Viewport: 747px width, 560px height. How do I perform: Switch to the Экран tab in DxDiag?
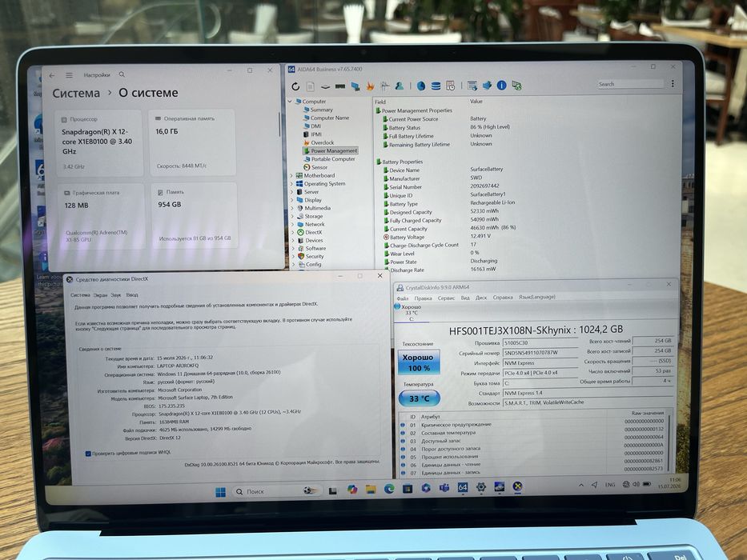100,295
